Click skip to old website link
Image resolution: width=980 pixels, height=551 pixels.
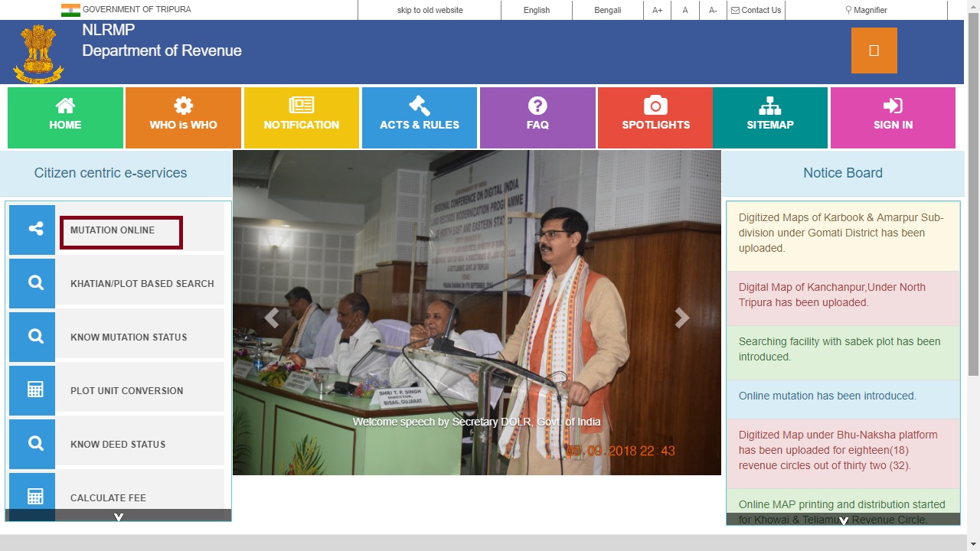tap(430, 10)
